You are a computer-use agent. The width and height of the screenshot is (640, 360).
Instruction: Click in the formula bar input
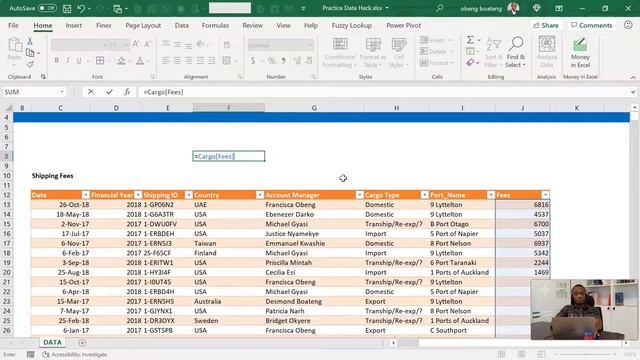[x=383, y=92]
